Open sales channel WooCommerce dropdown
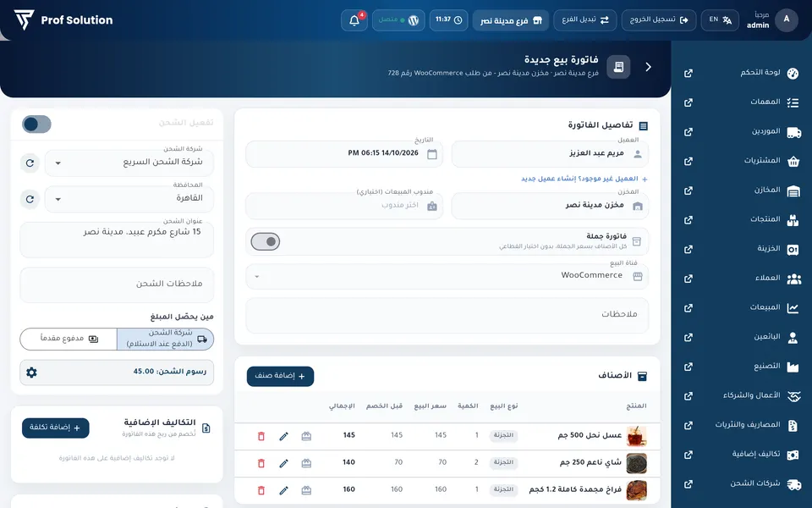 (x=447, y=276)
